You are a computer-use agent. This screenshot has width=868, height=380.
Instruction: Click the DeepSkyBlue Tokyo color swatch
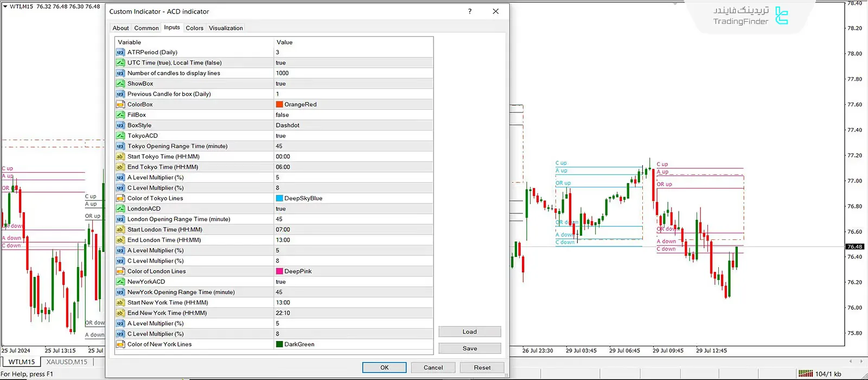tap(279, 199)
